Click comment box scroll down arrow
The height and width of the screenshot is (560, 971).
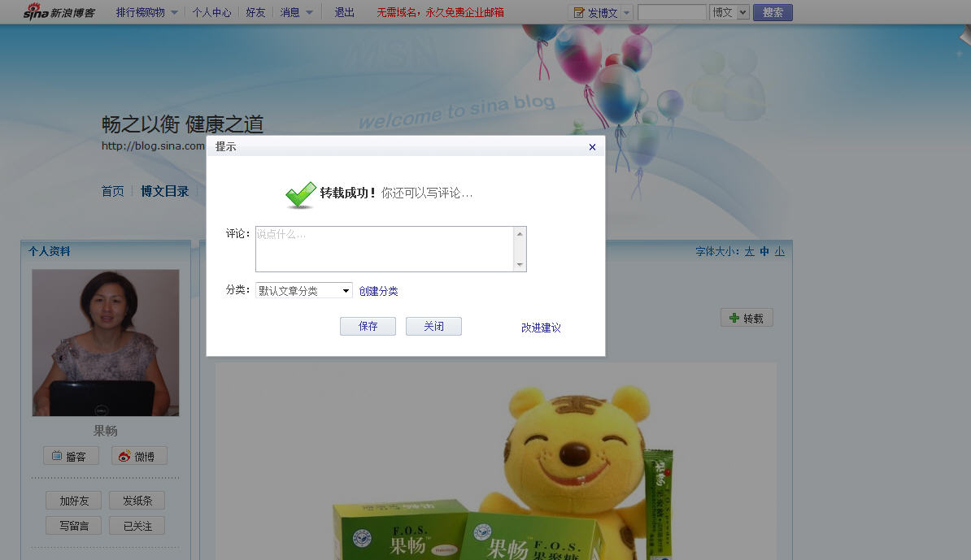pyautogui.click(x=520, y=265)
